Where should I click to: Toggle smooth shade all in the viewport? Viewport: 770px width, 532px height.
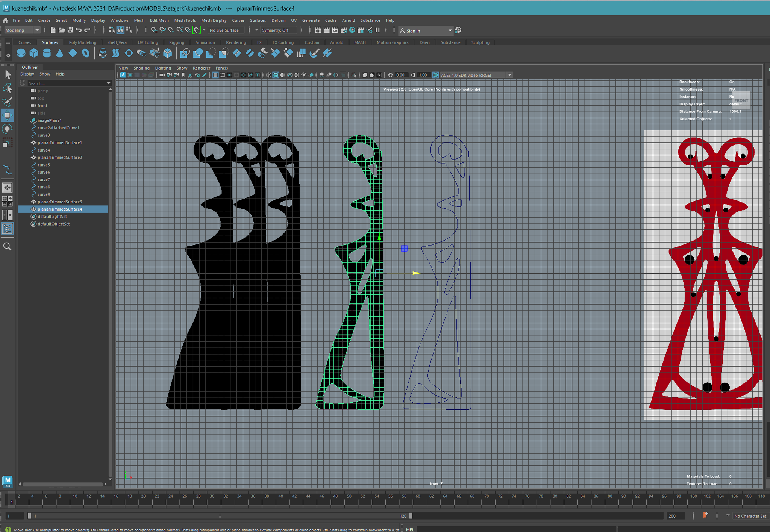click(276, 75)
